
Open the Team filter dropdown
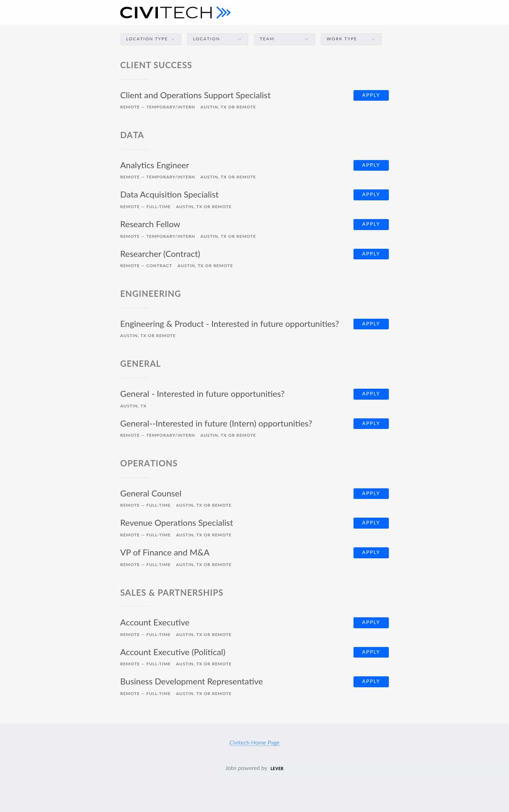point(284,39)
